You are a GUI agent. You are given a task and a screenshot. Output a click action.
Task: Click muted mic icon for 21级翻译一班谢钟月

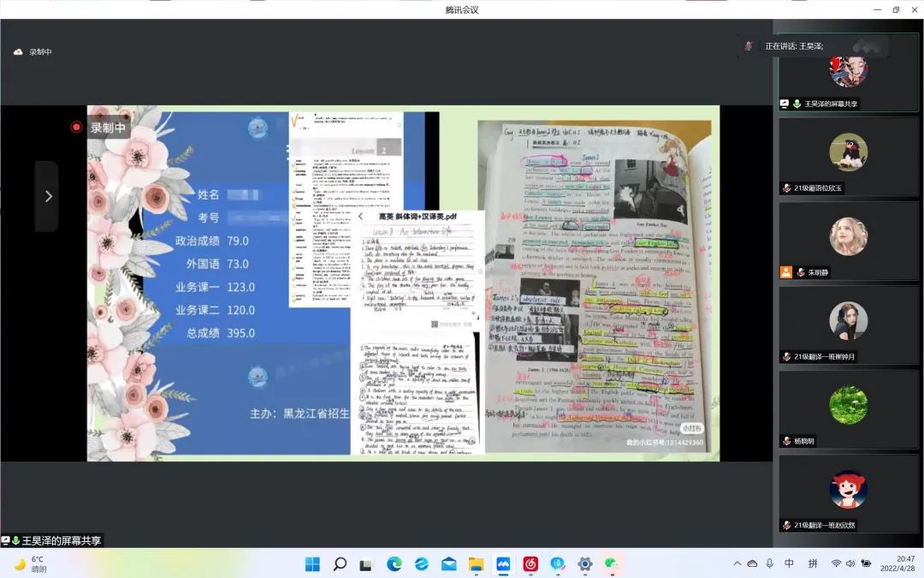[x=786, y=356]
